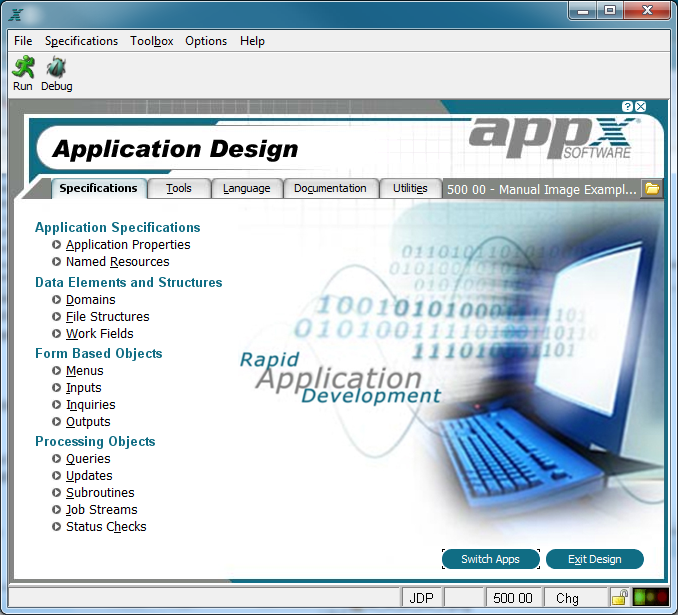The image size is (678, 615).
Task: Click the Application Specifications heading
Action: (x=118, y=227)
